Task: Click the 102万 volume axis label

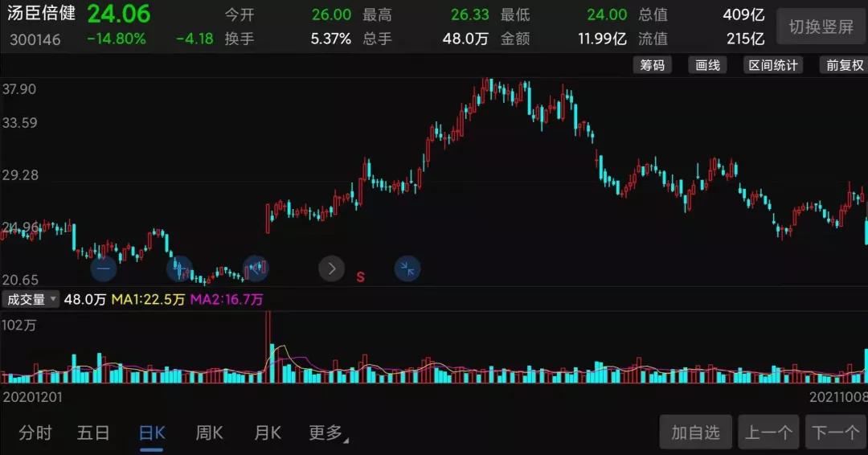Action: (19, 325)
